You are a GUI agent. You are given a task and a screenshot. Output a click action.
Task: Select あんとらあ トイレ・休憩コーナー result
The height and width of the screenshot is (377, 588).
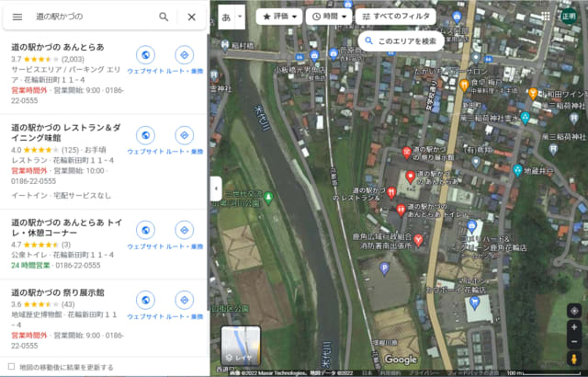(x=66, y=228)
